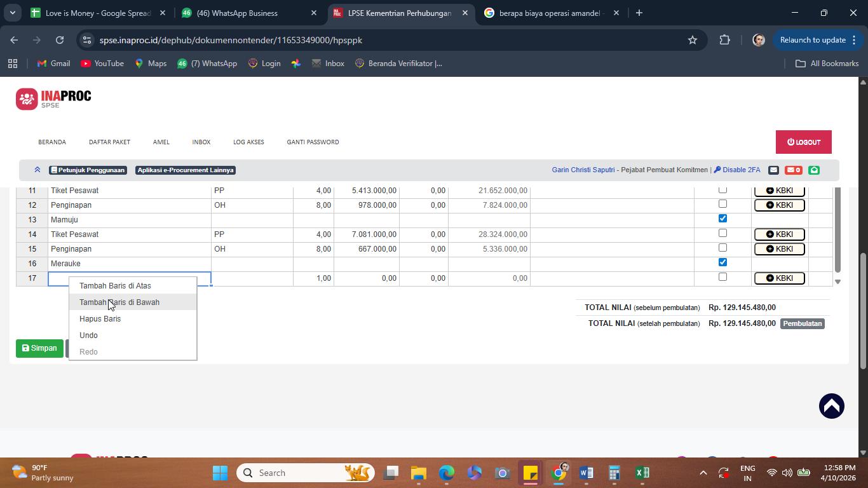Click the collapse double-chevron icon in info bar
868x488 pixels.
coord(37,170)
